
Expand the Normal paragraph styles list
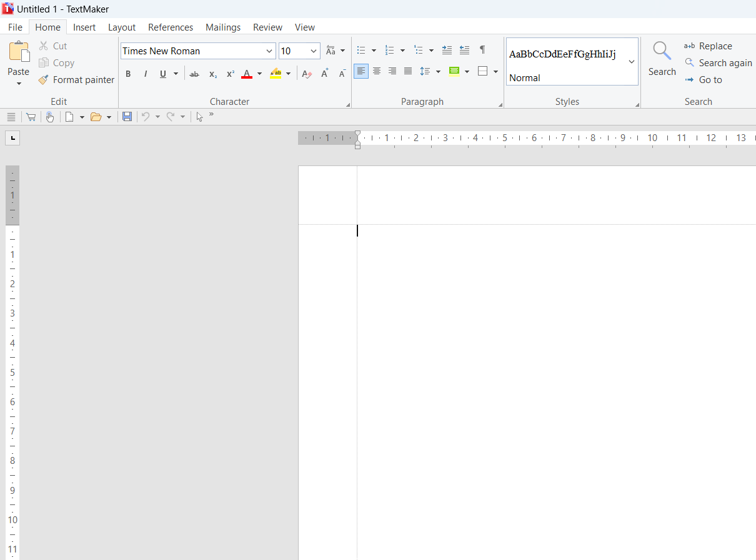coord(631,62)
